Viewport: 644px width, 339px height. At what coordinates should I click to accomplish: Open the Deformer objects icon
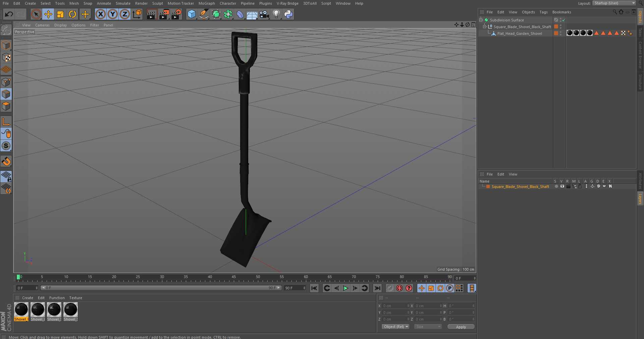[240, 14]
